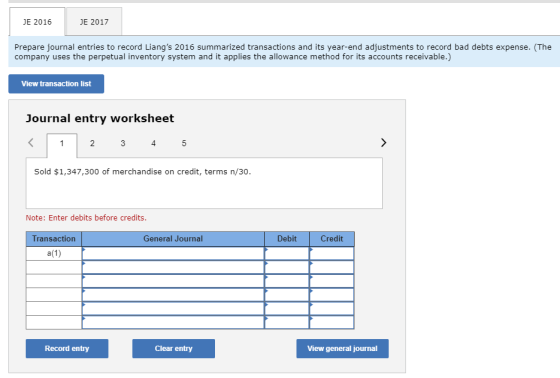The height and width of the screenshot is (378, 560).
Task: Click the Clear entry button
Action: [174, 348]
